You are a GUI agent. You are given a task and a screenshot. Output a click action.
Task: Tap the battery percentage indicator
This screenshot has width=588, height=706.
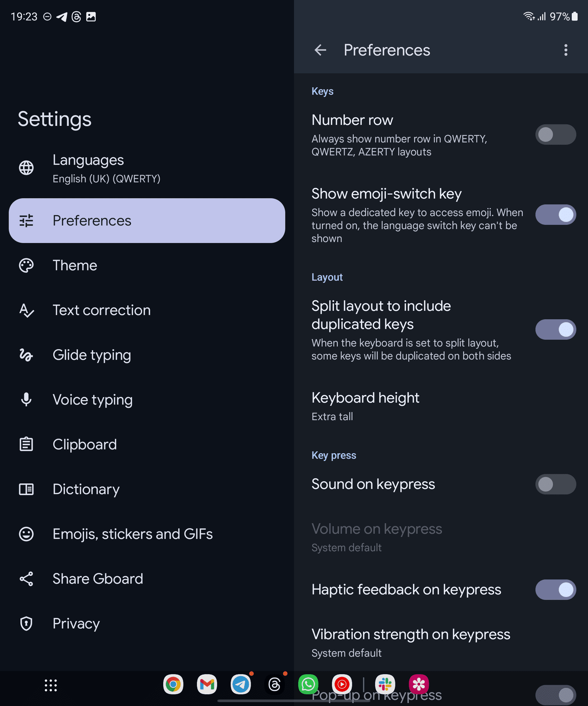pyautogui.click(x=561, y=17)
